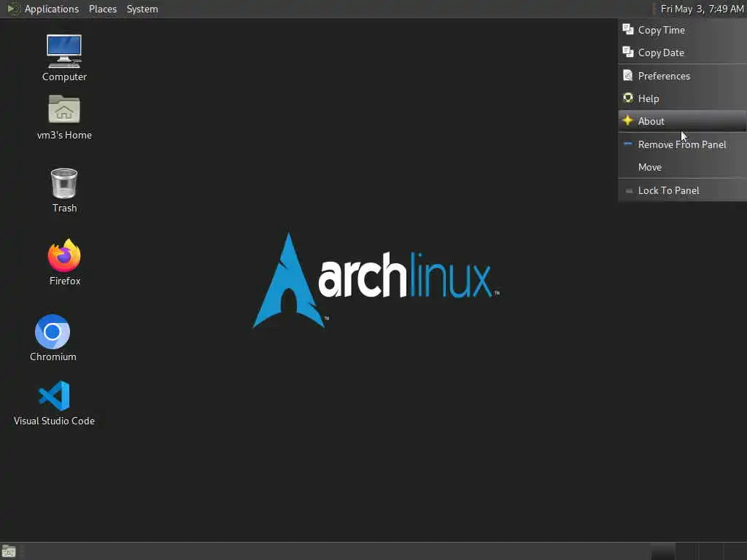Viewport: 747px width, 560px height.
Task: Switch to the third workspace in switcher
Action: (711, 551)
